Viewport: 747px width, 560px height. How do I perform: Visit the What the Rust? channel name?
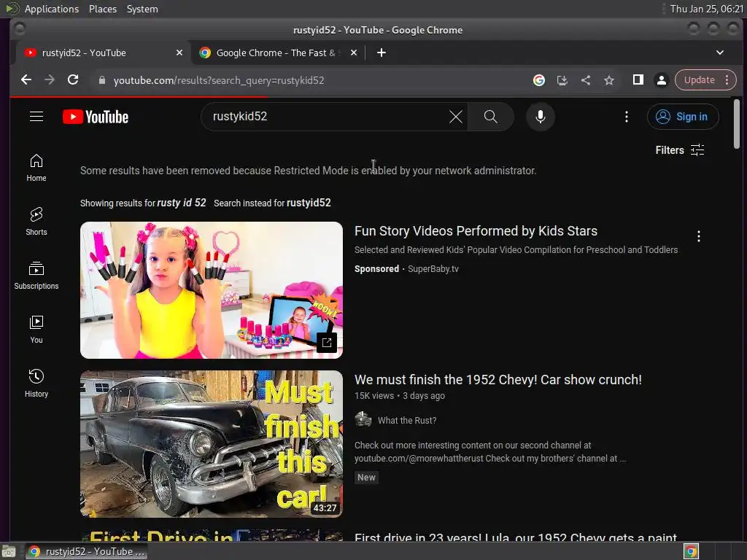[x=407, y=421]
